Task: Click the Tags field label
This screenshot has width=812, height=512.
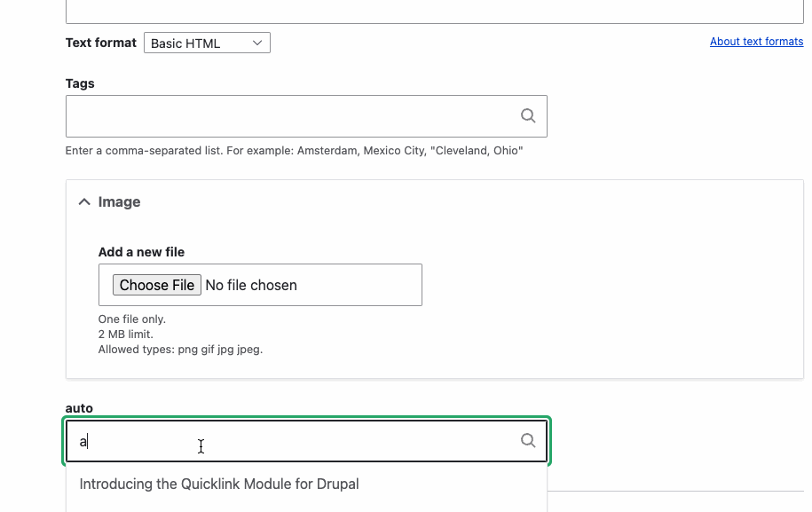Action: (79, 83)
